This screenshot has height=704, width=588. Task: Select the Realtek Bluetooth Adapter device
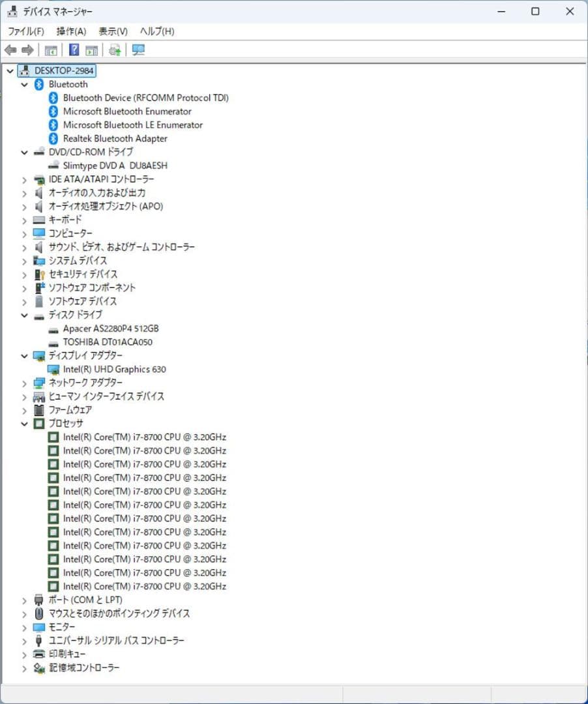pos(115,138)
